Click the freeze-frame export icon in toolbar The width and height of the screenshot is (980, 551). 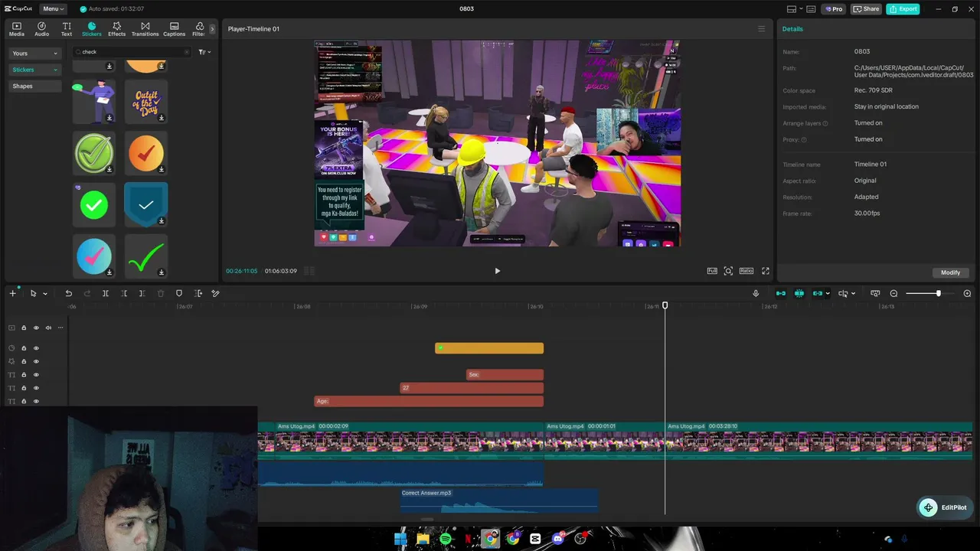coord(198,293)
